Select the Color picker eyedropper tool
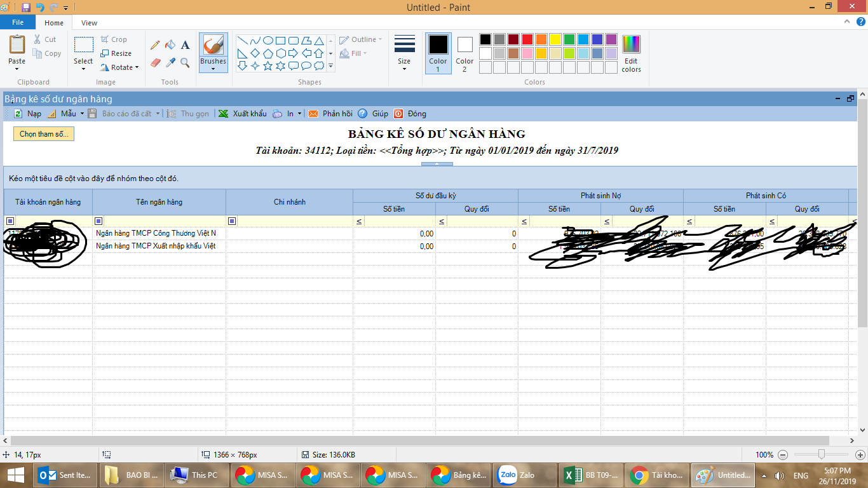 click(170, 62)
